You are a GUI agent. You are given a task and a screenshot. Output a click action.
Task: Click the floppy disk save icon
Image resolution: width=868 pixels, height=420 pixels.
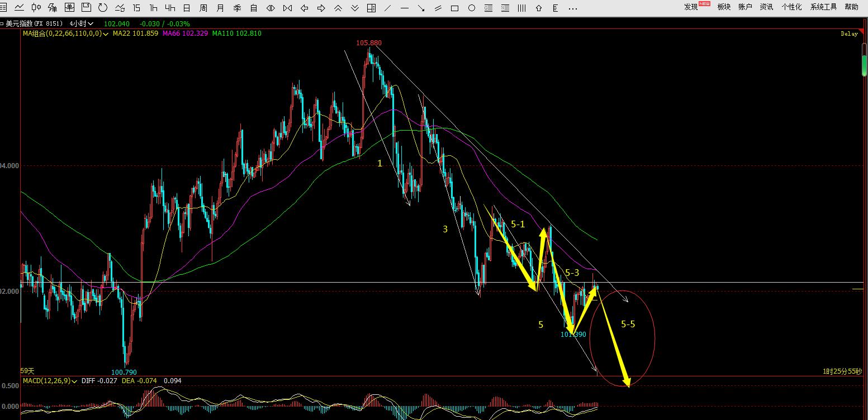(x=86, y=8)
